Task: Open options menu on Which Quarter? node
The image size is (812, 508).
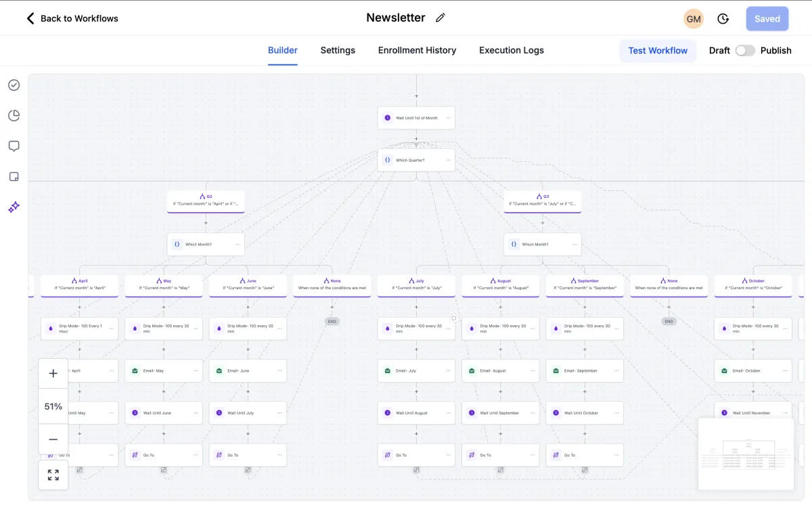Action: click(448, 161)
